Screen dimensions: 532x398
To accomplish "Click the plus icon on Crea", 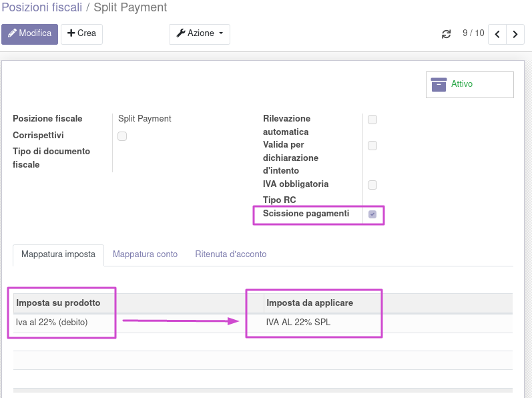I will point(71,33).
